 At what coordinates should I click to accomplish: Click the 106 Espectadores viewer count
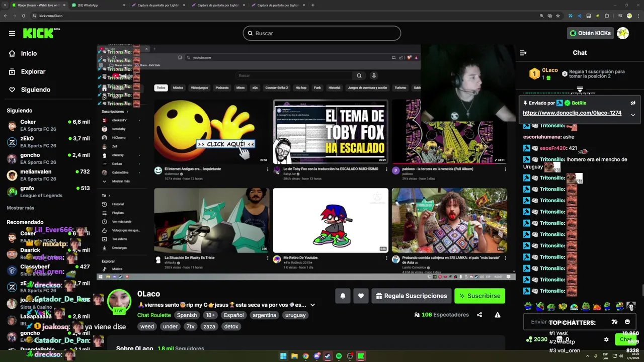(441, 315)
